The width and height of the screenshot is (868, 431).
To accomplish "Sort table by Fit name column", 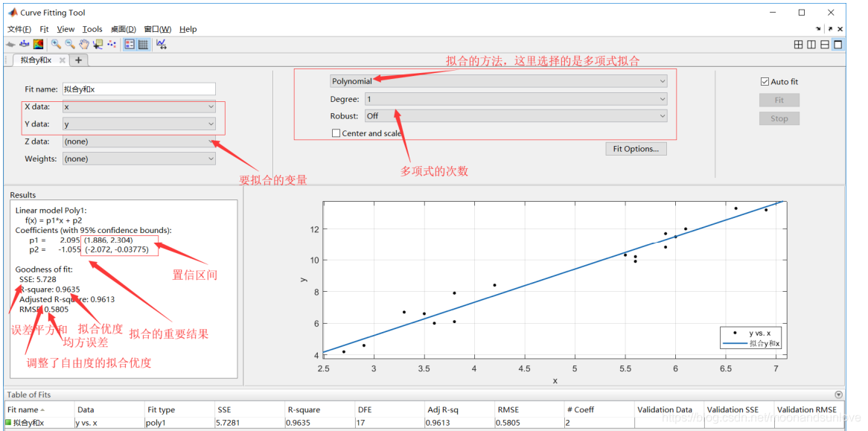I will (x=39, y=409).
